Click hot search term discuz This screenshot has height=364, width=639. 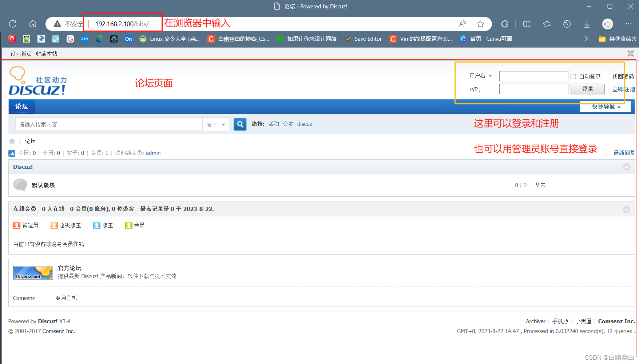click(x=305, y=124)
